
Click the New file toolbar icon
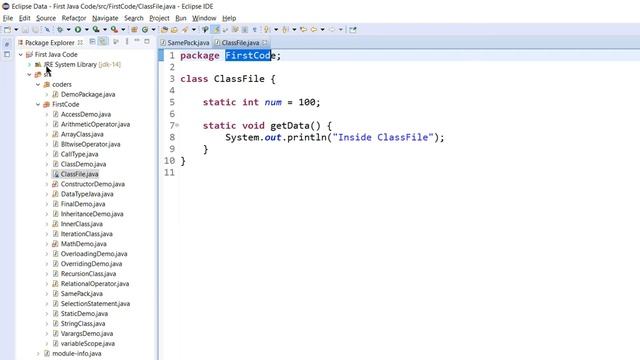(7, 29)
